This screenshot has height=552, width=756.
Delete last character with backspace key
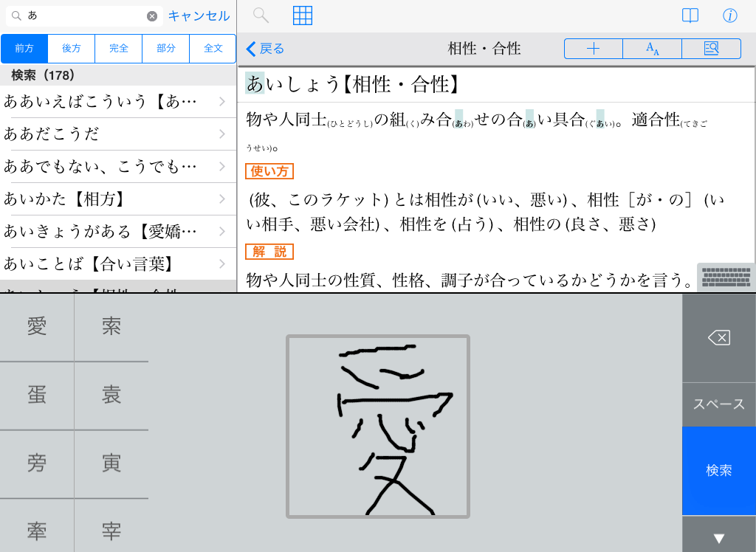point(718,338)
